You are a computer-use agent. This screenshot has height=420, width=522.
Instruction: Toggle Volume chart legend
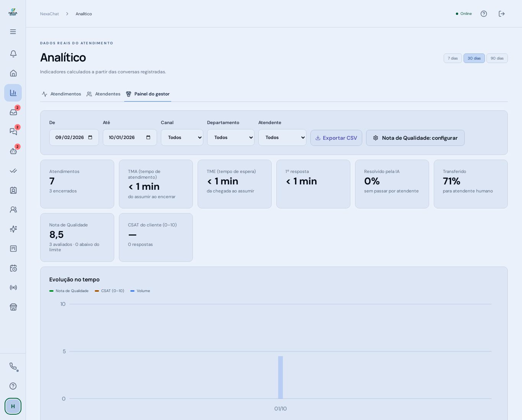point(140,291)
